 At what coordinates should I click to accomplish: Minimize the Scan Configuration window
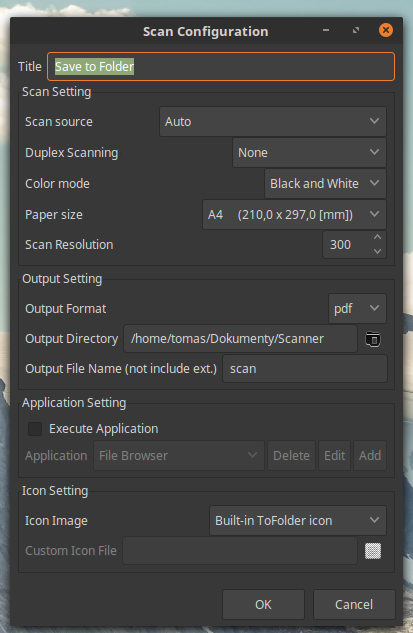click(x=326, y=30)
